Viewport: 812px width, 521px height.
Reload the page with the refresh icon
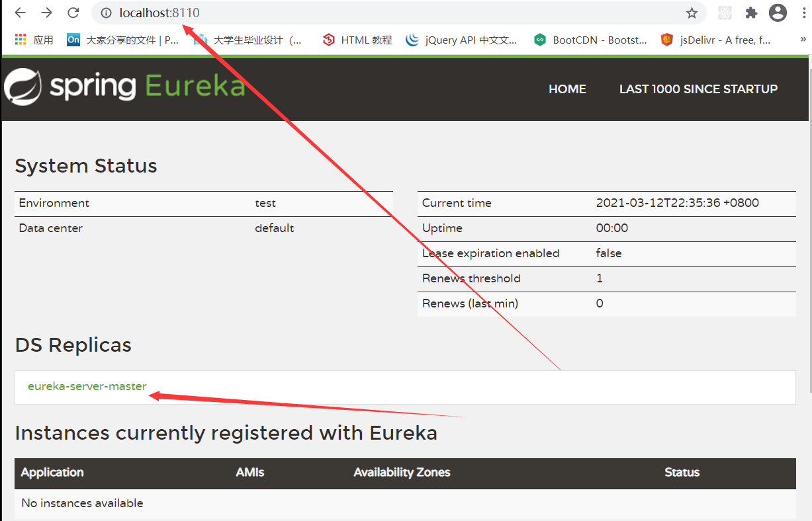[x=73, y=13]
